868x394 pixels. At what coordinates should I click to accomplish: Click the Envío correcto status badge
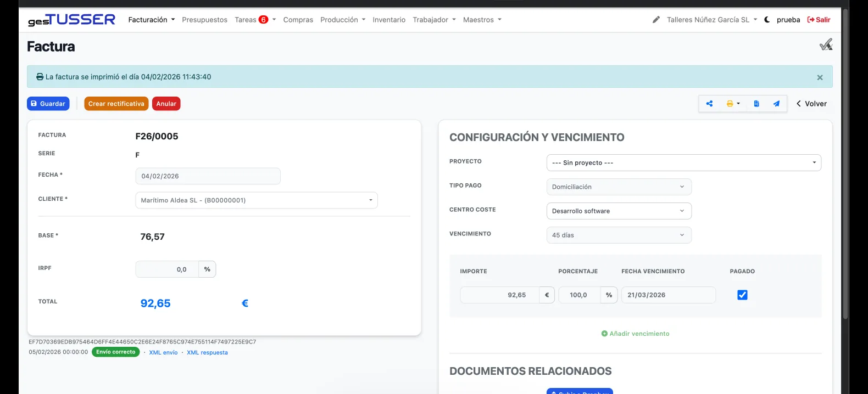click(116, 352)
